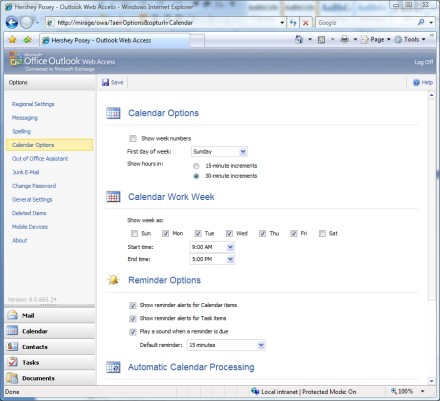The width and height of the screenshot is (440, 401).
Task: Click the Calendar Options section icon
Action: click(113, 113)
